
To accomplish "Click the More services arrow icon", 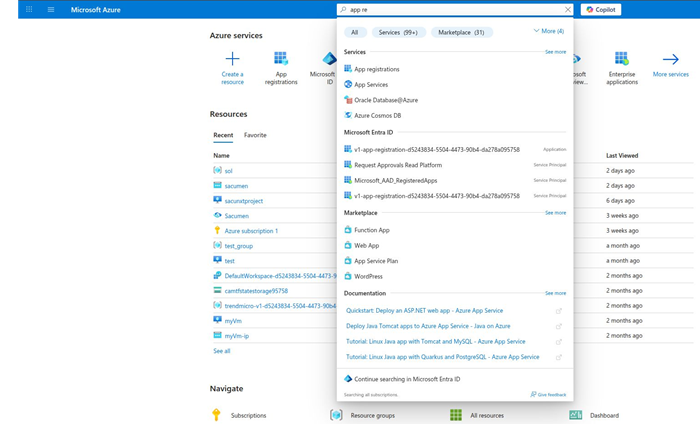I will click(x=670, y=59).
